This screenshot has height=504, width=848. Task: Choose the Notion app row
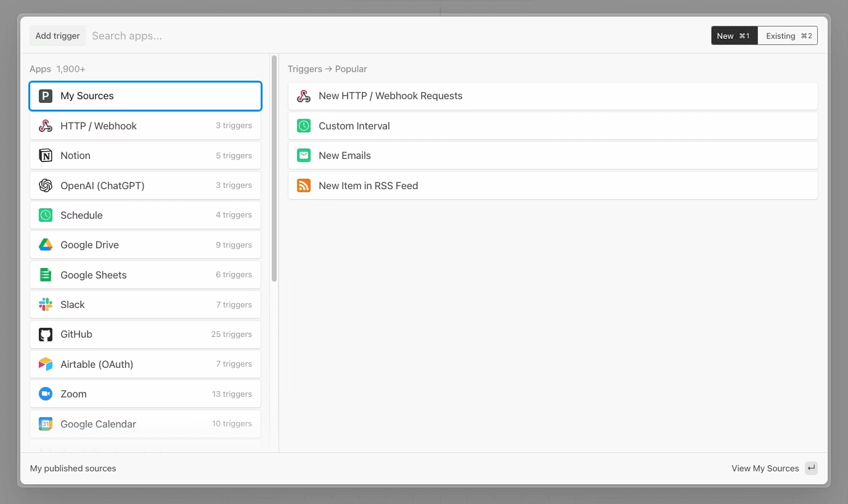[145, 156]
